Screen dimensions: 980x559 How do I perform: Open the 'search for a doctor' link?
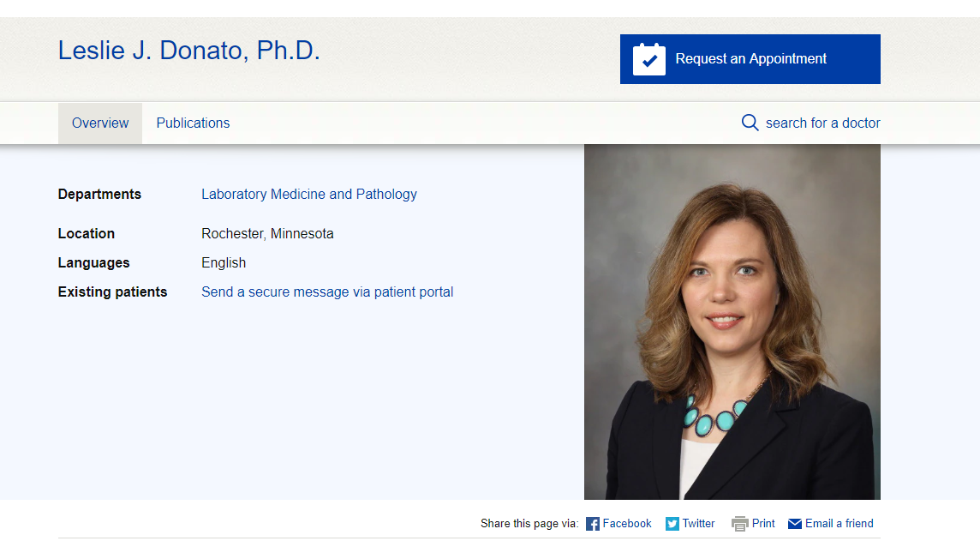coord(822,123)
